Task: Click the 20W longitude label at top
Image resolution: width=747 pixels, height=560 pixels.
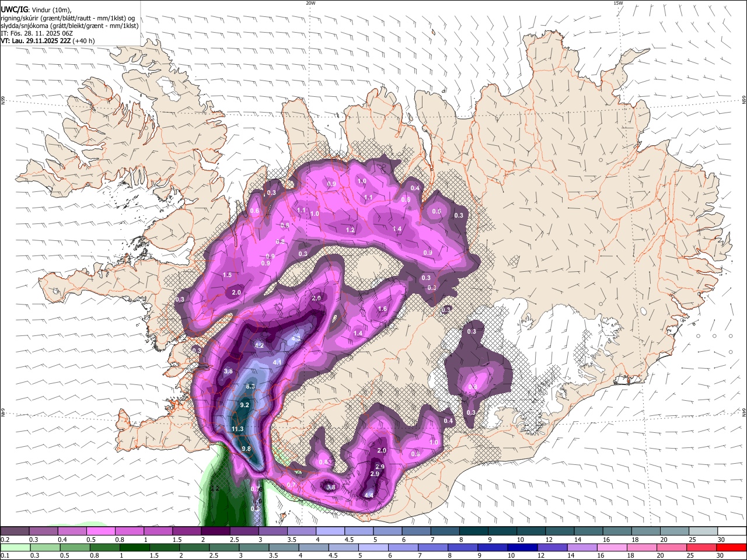Action: 310,3
